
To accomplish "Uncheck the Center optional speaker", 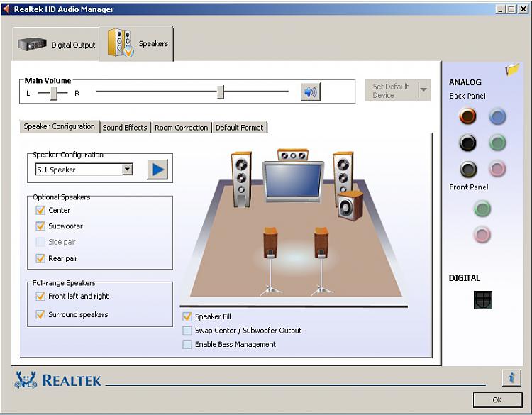I will (x=40, y=210).
